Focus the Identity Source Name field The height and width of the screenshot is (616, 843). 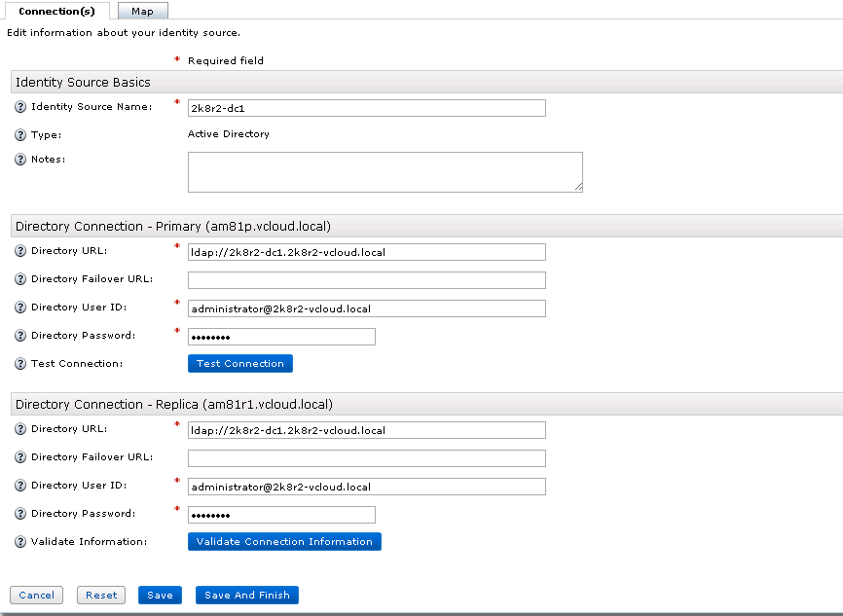(366, 108)
